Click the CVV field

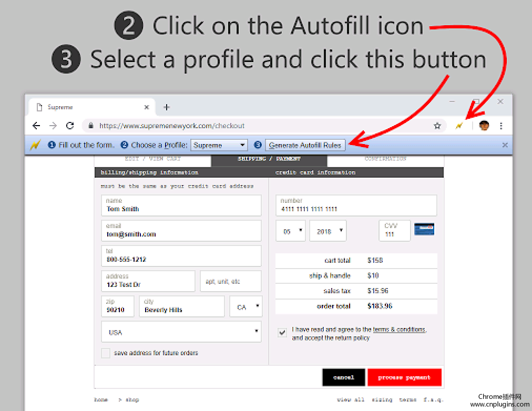point(395,231)
